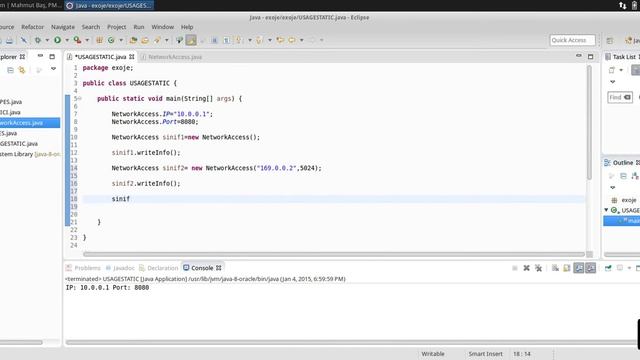Click Remove Launch X icon in Console
The image size is (640, 360).
[x=527, y=268]
